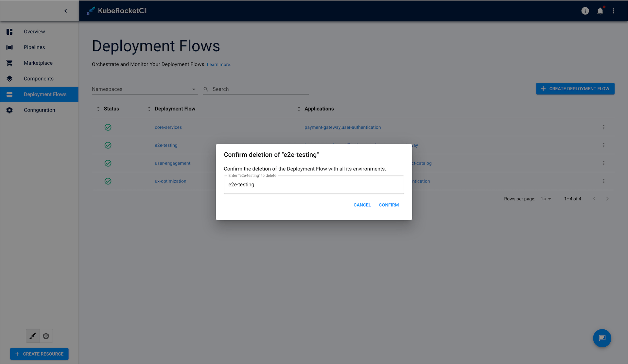Open the Configuration gear icon
Screen dimensions: 628x364
pyautogui.click(x=9, y=110)
